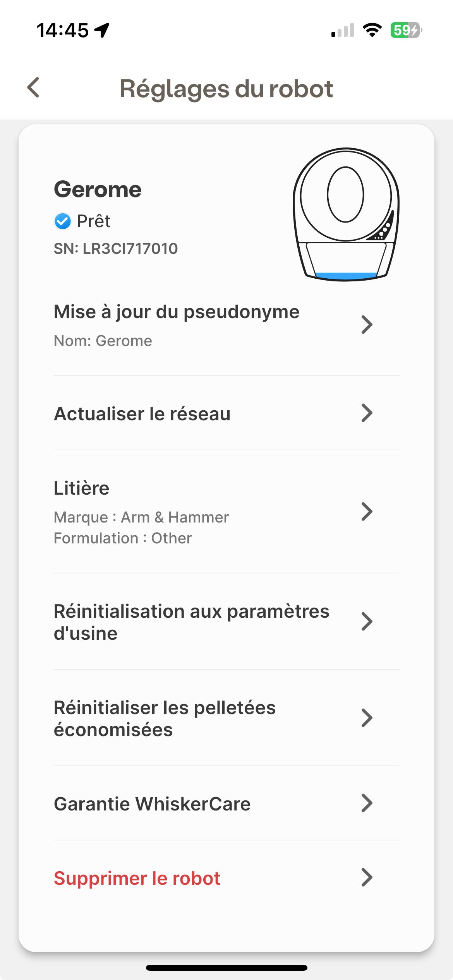The height and width of the screenshot is (980, 453).
Task: Open Actualiser le réseau option
Action: (x=142, y=414)
